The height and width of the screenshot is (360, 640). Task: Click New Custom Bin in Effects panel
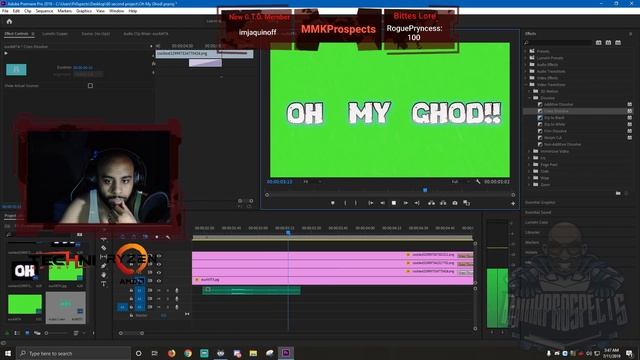coord(618,193)
